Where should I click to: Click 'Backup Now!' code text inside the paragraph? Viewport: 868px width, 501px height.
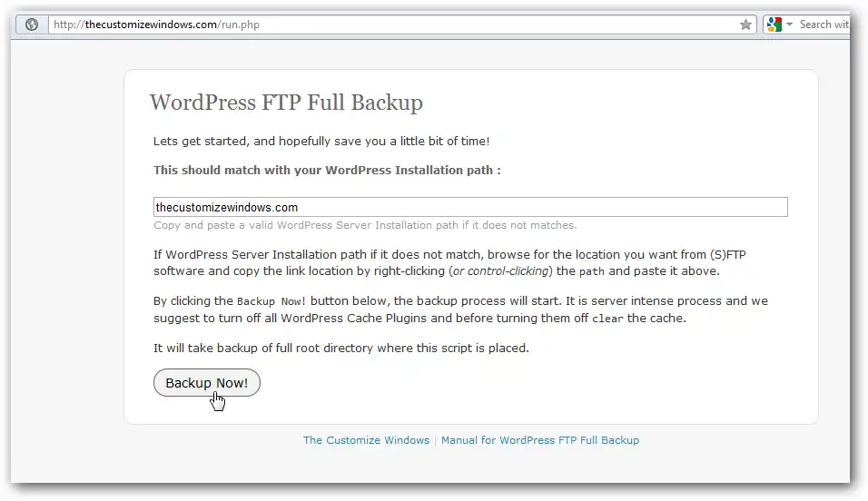tap(271, 301)
